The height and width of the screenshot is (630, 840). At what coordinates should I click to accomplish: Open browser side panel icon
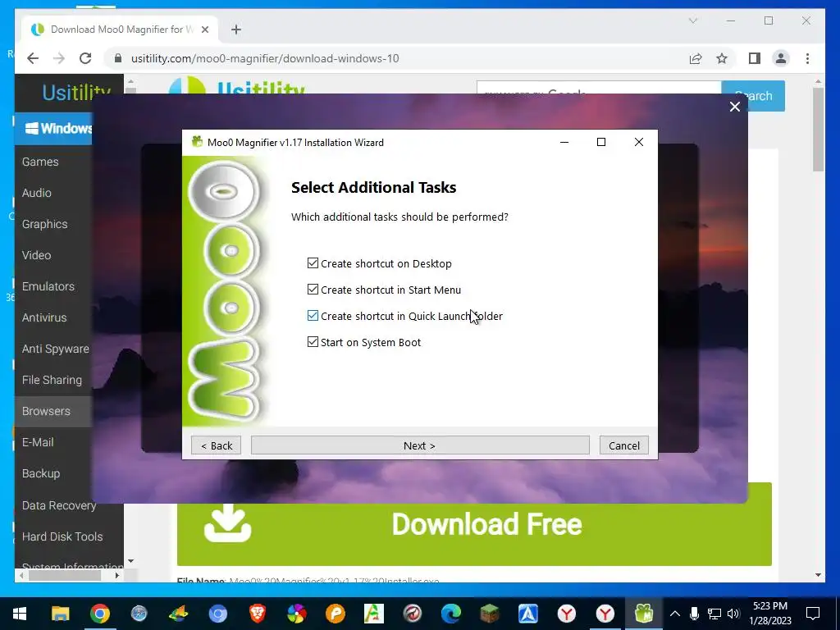[755, 58]
